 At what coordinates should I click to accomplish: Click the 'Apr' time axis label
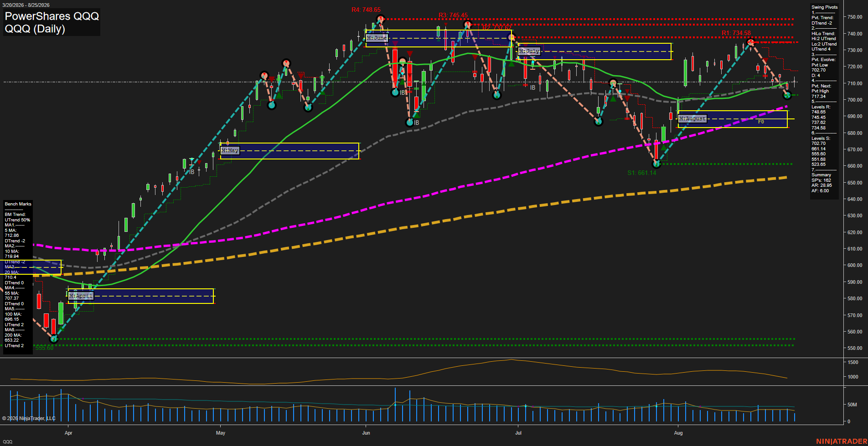(68, 433)
